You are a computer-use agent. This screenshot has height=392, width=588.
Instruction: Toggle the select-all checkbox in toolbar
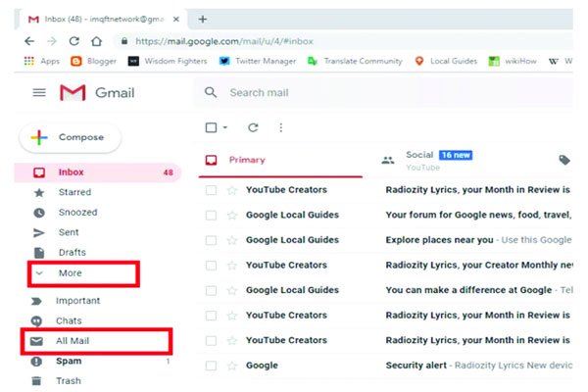(211, 127)
